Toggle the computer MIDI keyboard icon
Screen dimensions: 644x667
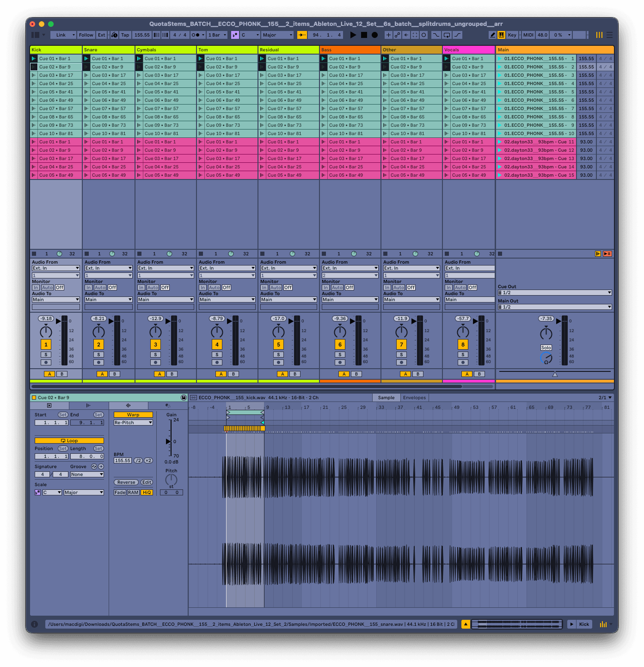coord(501,35)
